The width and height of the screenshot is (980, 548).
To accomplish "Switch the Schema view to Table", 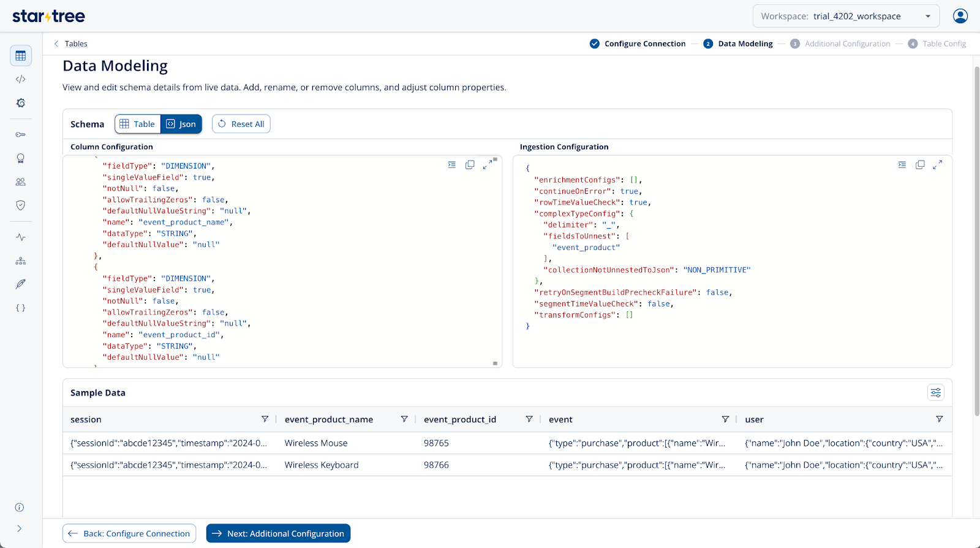I will (138, 124).
